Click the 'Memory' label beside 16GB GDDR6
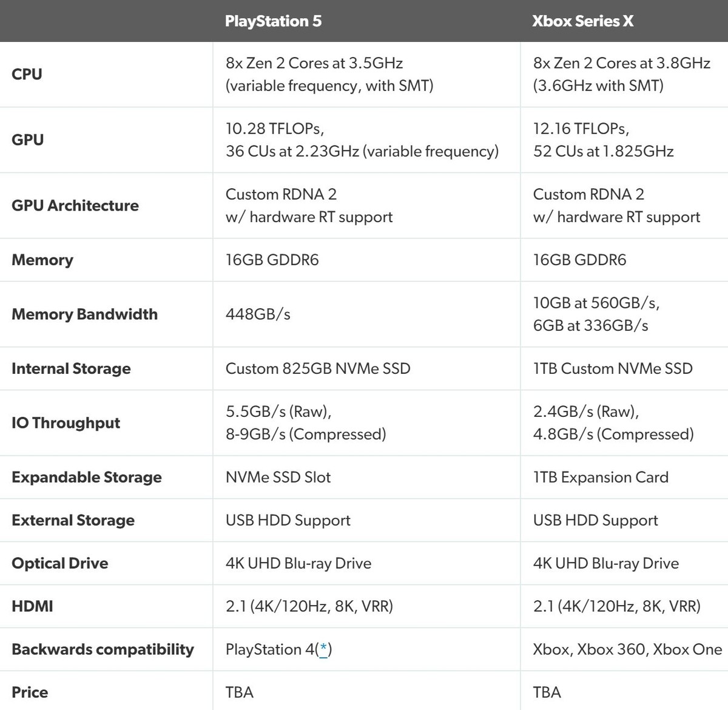The image size is (728, 710). tap(42, 260)
